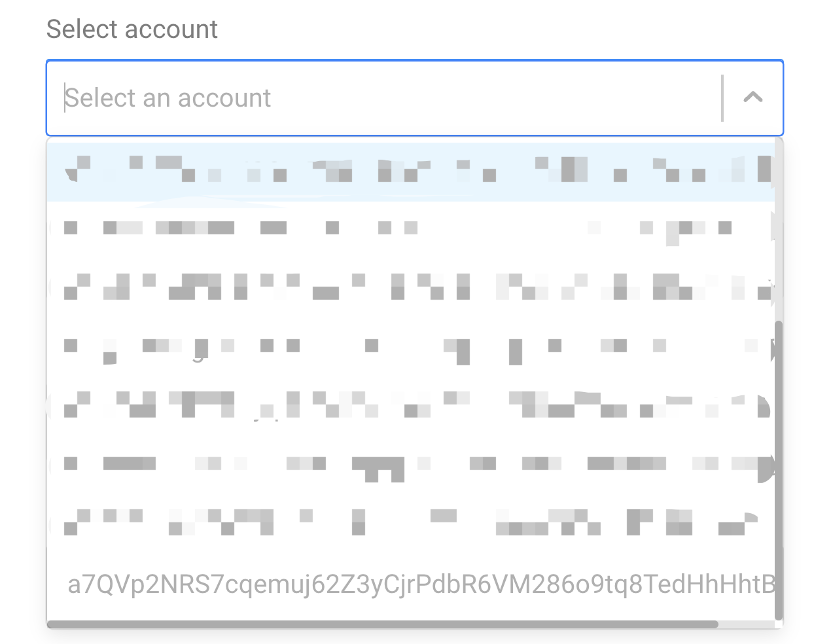Click the end of the a7QVp2NRS7 account string

[767, 584]
